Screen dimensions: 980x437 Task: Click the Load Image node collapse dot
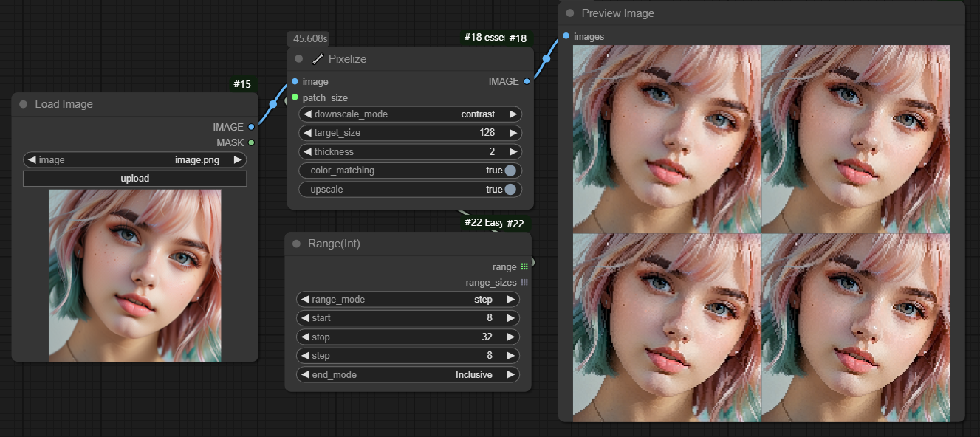(24, 104)
